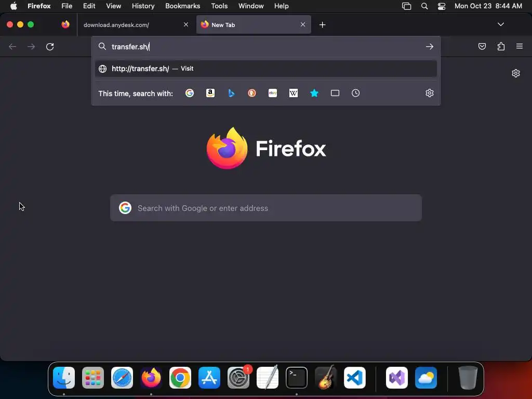
Task: Launch GarageBand from the dock
Action: (x=326, y=378)
